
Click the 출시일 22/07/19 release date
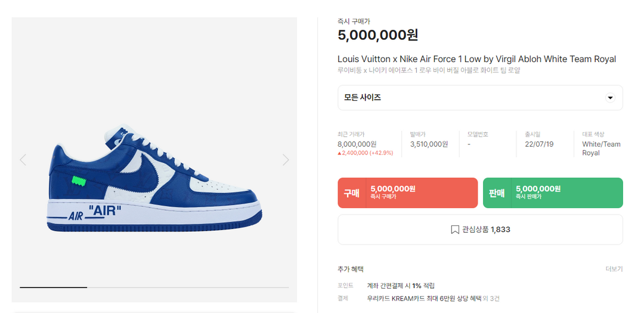pos(539,144)
